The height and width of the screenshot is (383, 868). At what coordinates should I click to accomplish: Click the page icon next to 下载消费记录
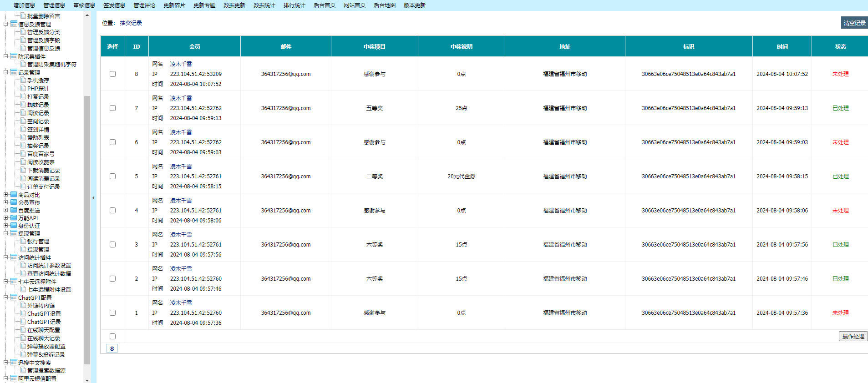(x=23, y=170)
